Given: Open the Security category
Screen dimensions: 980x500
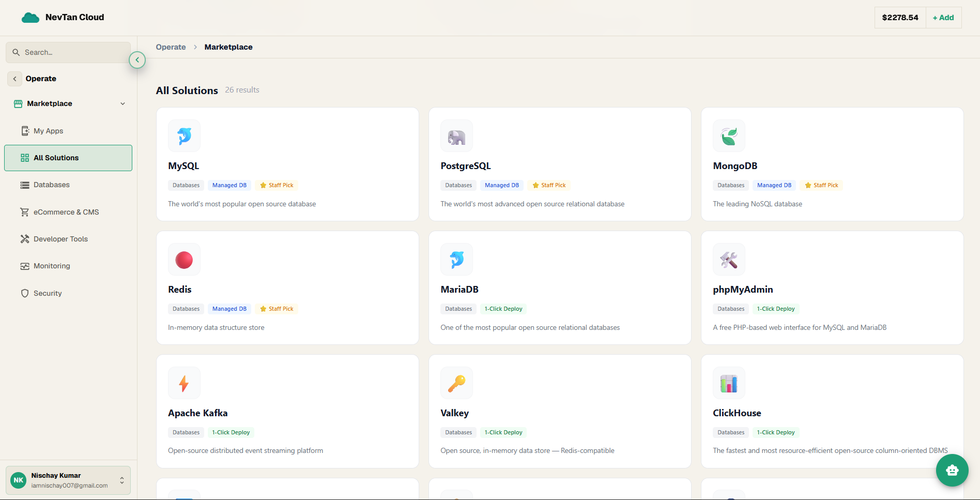Looking at the screenshot, I should point(68,293).
